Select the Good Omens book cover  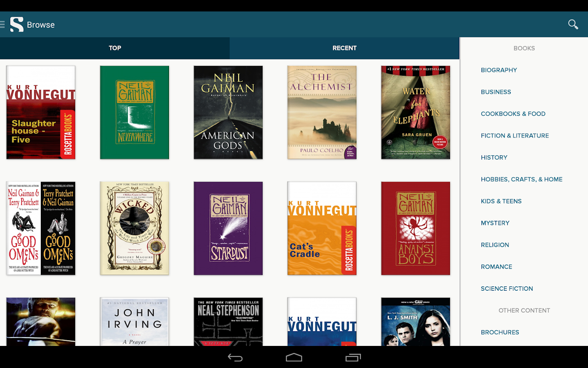[x=41, y=228]
